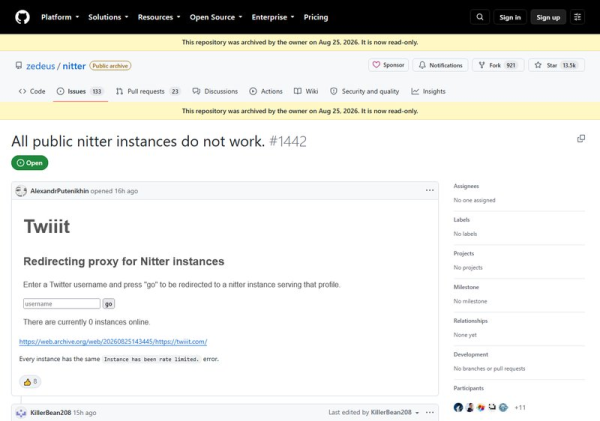Click the Issues count 133 badge

coord(97,91)
